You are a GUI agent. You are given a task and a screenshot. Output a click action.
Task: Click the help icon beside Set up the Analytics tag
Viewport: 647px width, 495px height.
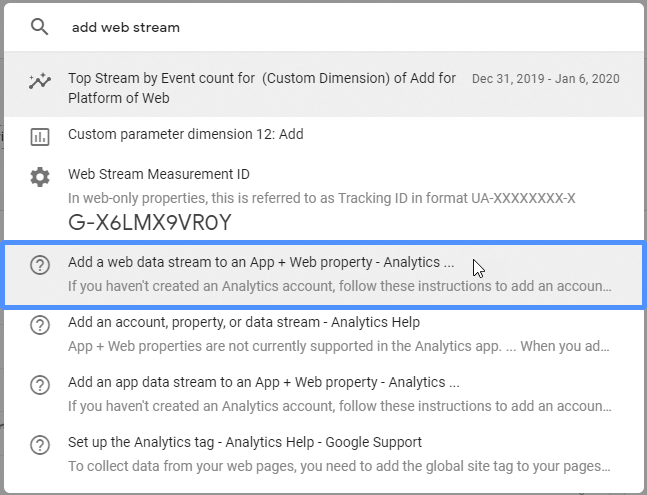click(x=40, y=445)
